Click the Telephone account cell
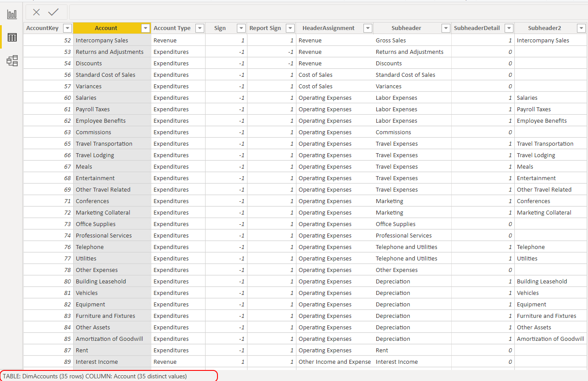The width and height of the screenshot is (588, 381). tap(112, 247)
